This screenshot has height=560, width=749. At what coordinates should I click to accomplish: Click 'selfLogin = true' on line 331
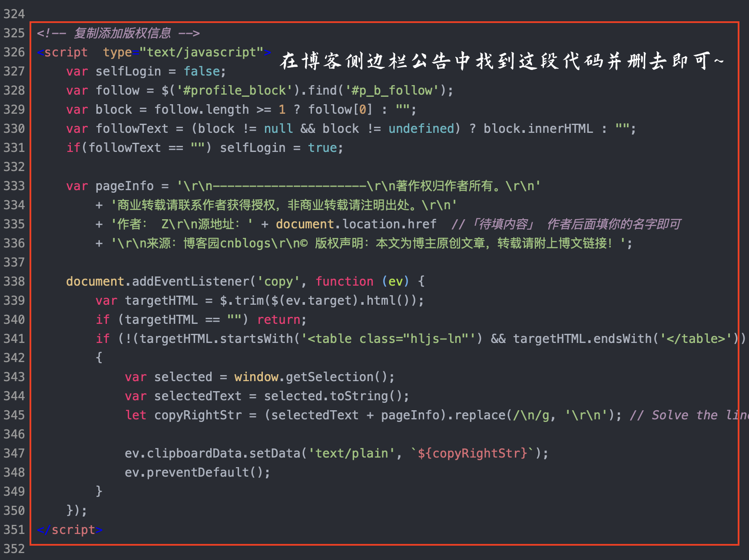pos(278,148)
